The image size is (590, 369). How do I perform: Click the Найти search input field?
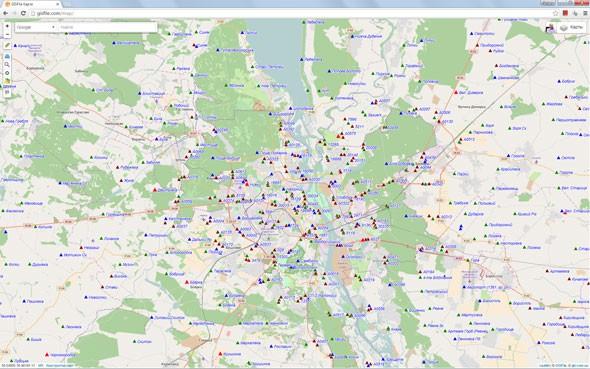(107, 27)
